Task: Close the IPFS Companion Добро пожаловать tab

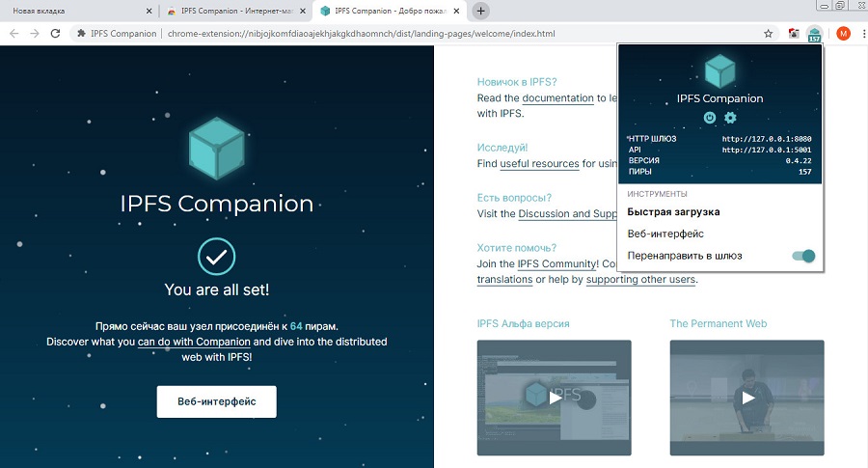Action: pyautogui.click(x=456, y=11)
